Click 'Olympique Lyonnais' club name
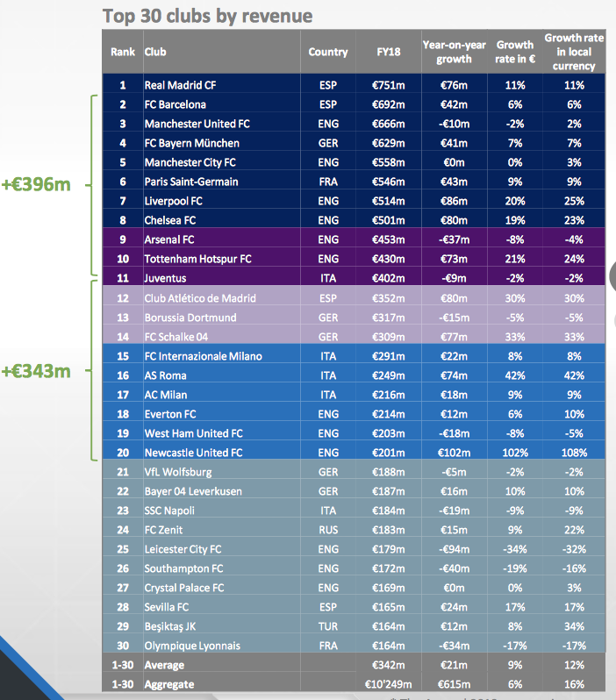 point(191,646)
